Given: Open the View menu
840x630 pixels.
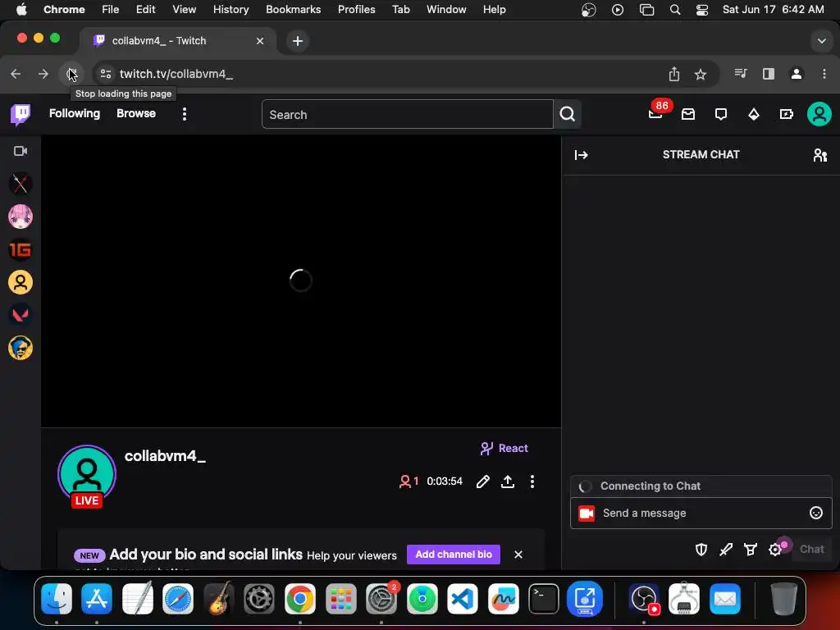Looking at the screenshot, I should 184,10.
